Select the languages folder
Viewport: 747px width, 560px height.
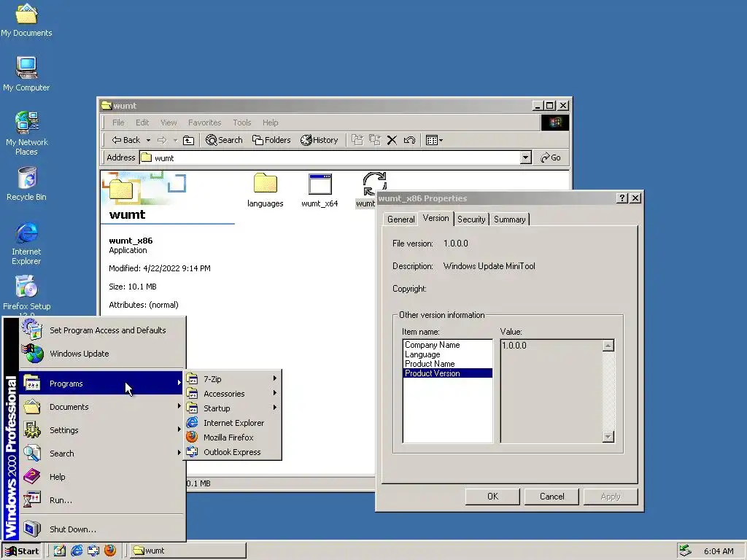tap(266, 190)
